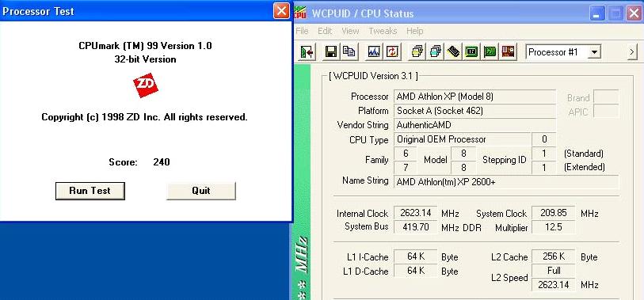Click the System Bus value 419.70
Viewport: 644px width, 300px height.
click(x=416, y=227)
